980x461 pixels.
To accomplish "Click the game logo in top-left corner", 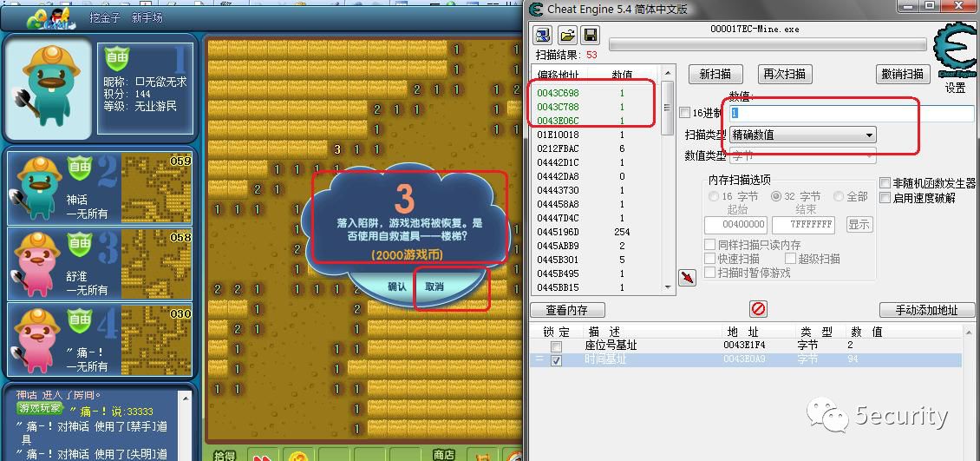I will pyautogui.click(x=51, y=19).
